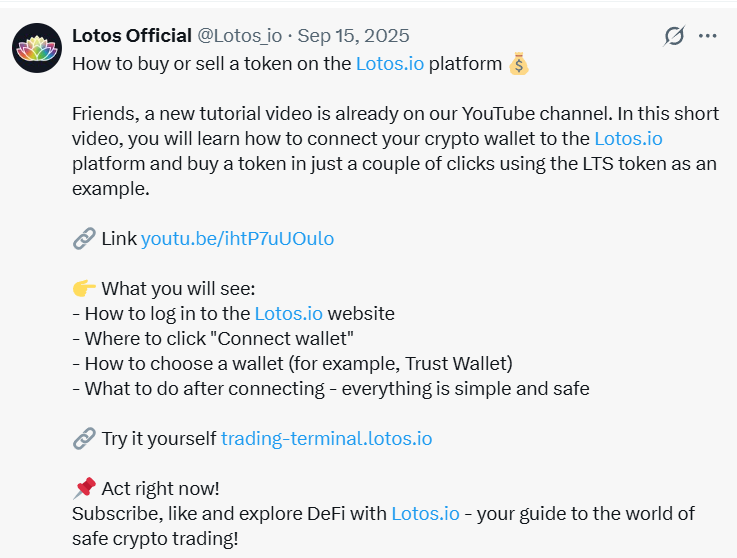Click the Sep 15, 2025 timestamp
The width and height of the screenshot is (737, 558).
point(355,36)
